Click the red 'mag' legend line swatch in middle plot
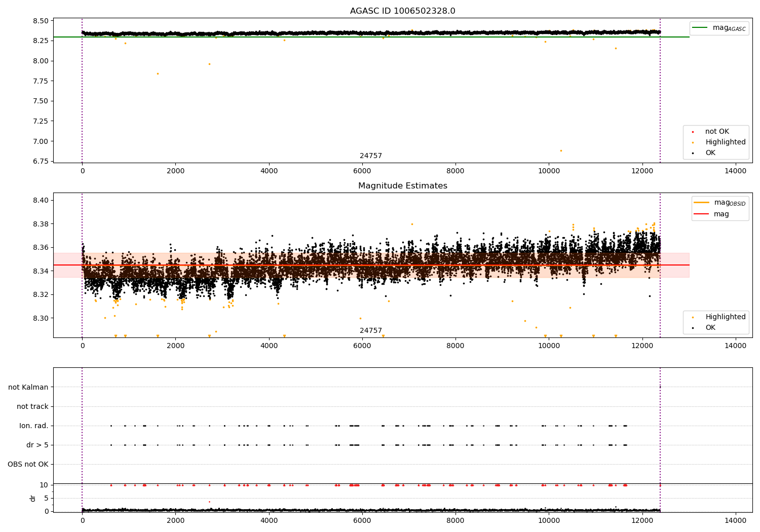Image resolution: width=760 pixels, height=532 pixels. (x=701, y=214)
